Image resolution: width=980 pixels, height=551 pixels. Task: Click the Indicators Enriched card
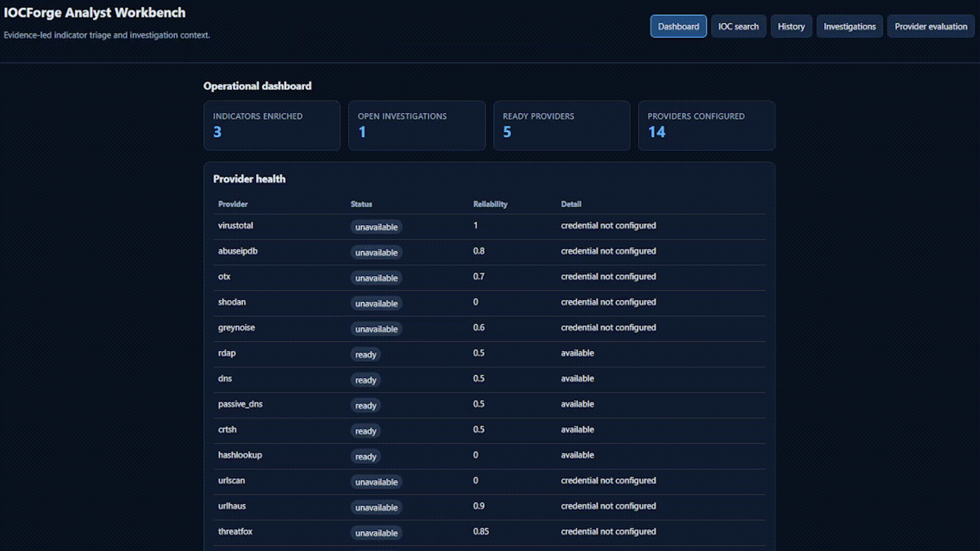click(272, 126)
